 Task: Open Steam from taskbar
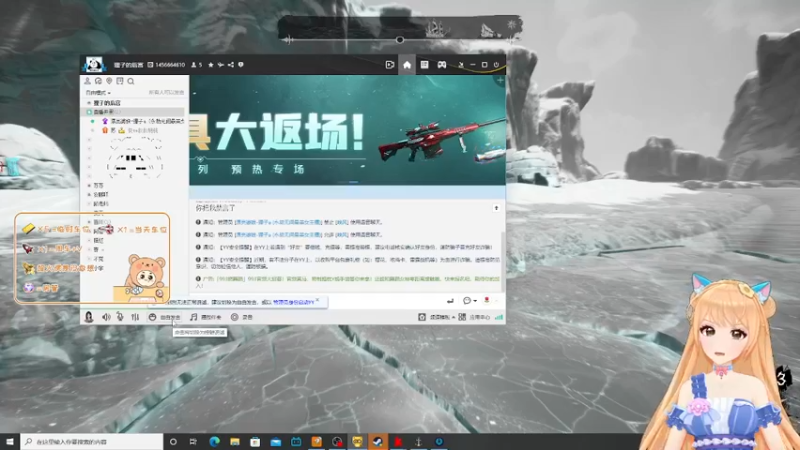378,442
